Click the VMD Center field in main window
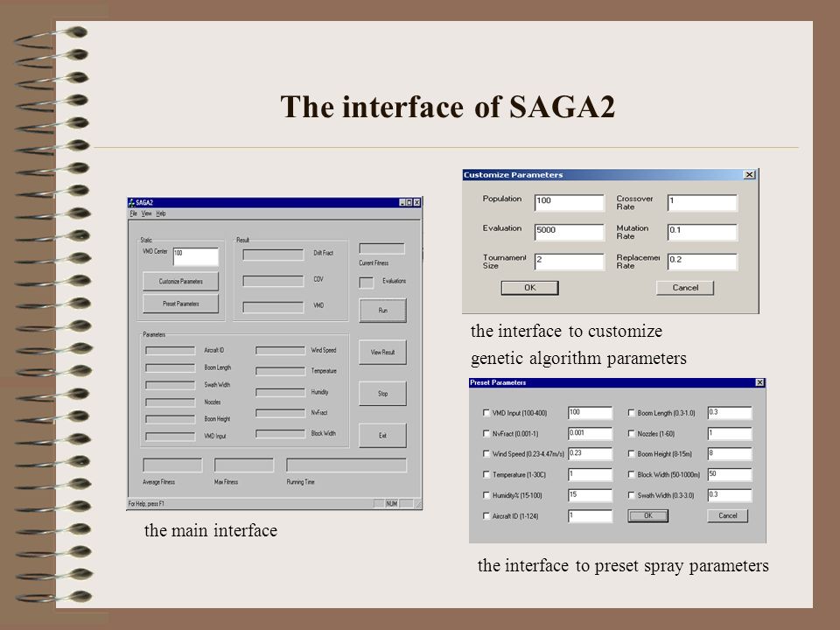Screen dimensions: 840x630 pyautogui.click(x=195, y=256)
